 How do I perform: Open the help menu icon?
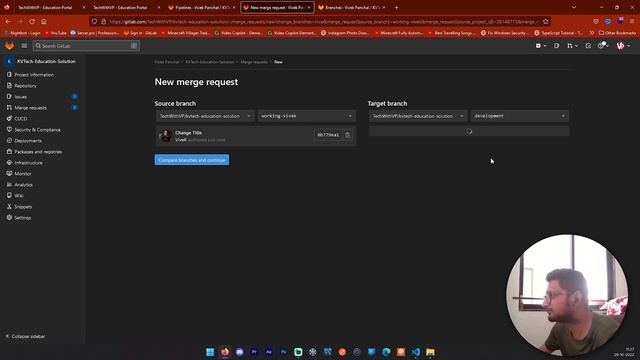coord(603,46)
